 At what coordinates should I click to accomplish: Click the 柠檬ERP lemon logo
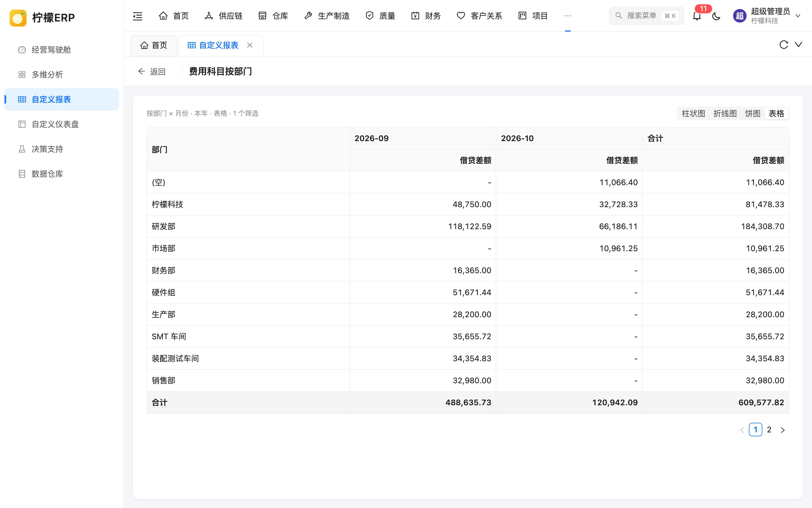[18, 18]
